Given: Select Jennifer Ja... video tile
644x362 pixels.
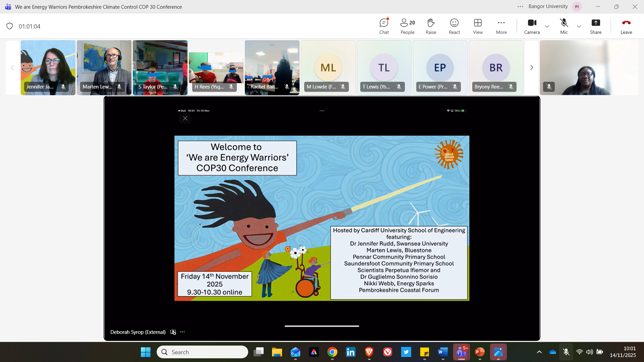Looking at the screenshot, I should [x=48, y=68].
